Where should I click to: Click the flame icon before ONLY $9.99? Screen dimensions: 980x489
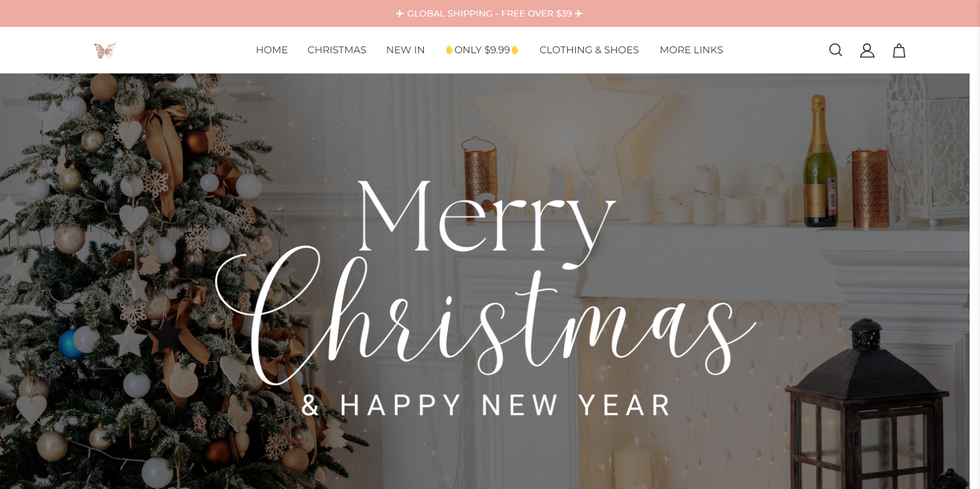coord(449,50)
